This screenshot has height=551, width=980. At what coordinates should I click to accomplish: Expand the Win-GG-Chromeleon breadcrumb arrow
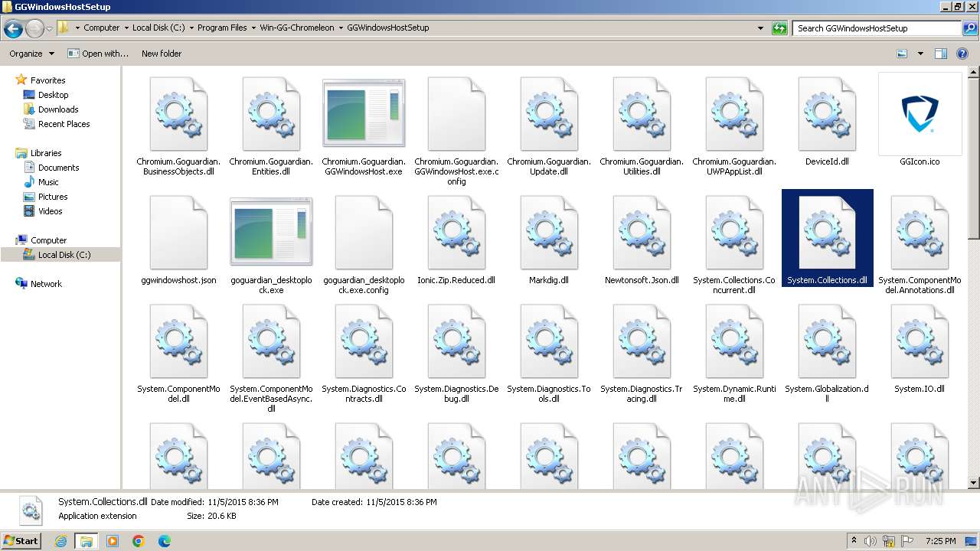click(x=341, y=28)
